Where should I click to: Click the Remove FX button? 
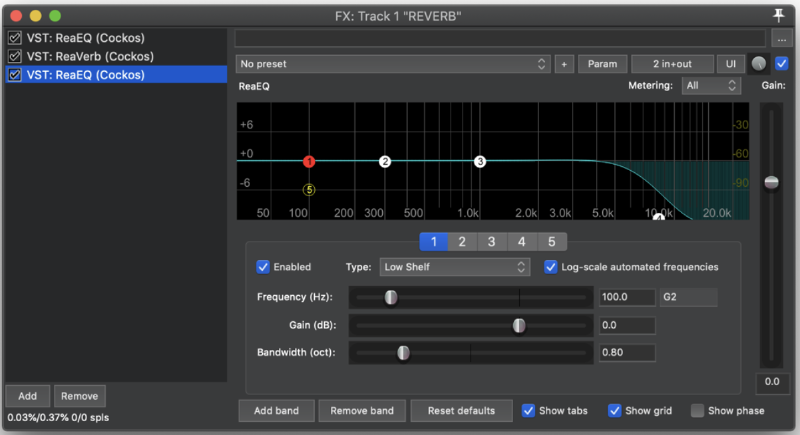click(x=80, y=396)
